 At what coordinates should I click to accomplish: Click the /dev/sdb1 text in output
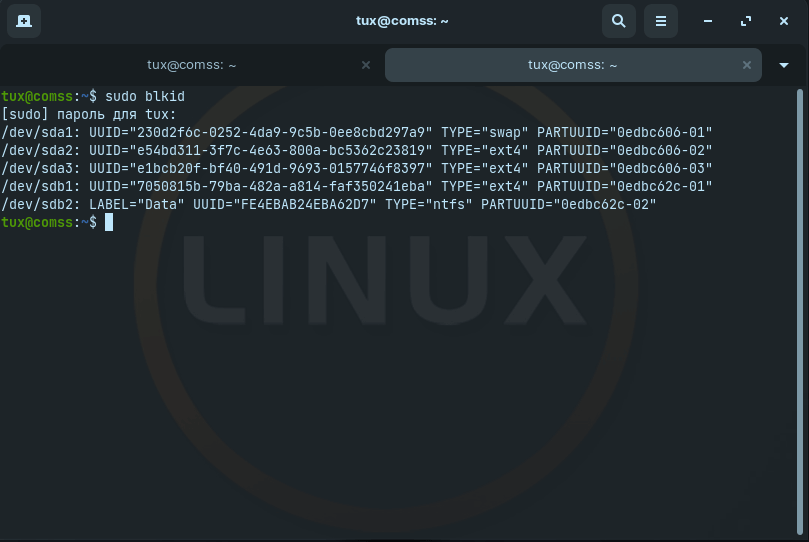pyautogui.click(x=40, y=186)
